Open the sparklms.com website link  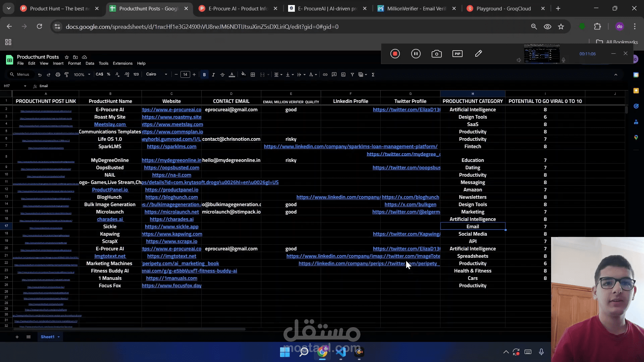pos(171,146)
